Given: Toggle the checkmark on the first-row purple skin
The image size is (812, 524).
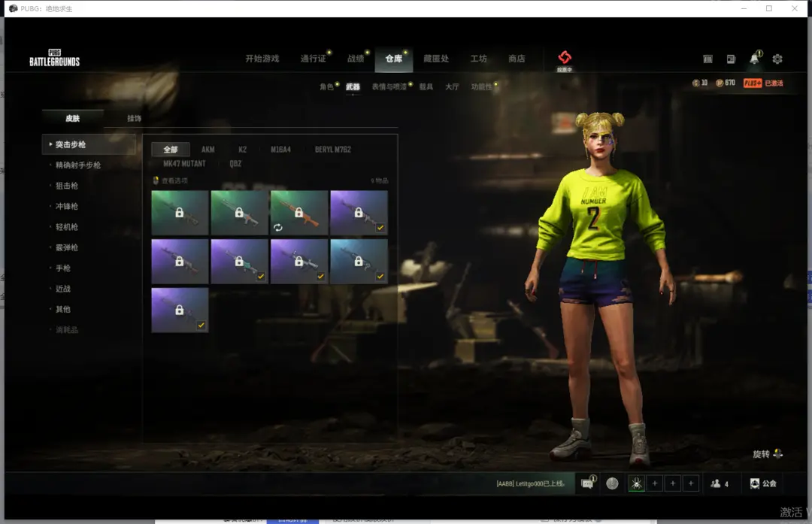Looking at the screenshot, I should pyautogui.click(x=380, y=227).
